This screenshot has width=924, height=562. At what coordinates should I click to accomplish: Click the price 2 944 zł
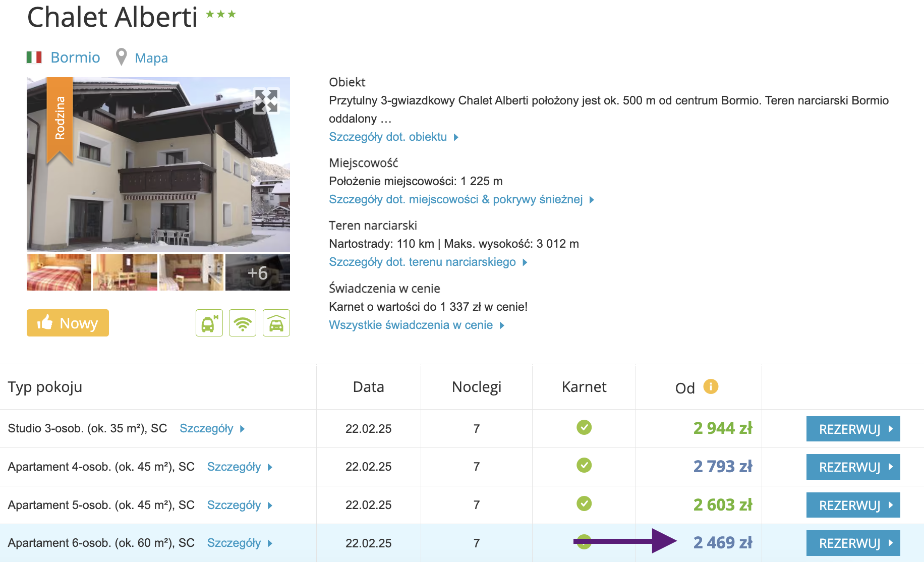click(723, 428)
